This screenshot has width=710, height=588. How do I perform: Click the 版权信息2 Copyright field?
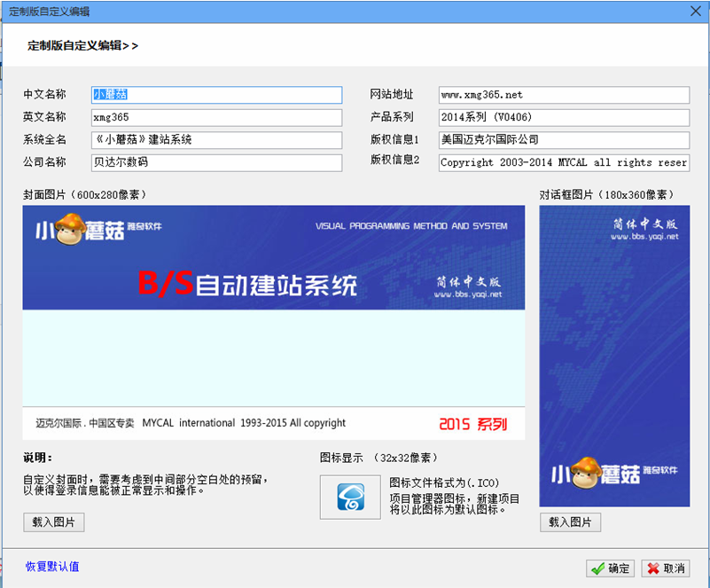click(x=564, y=162)
